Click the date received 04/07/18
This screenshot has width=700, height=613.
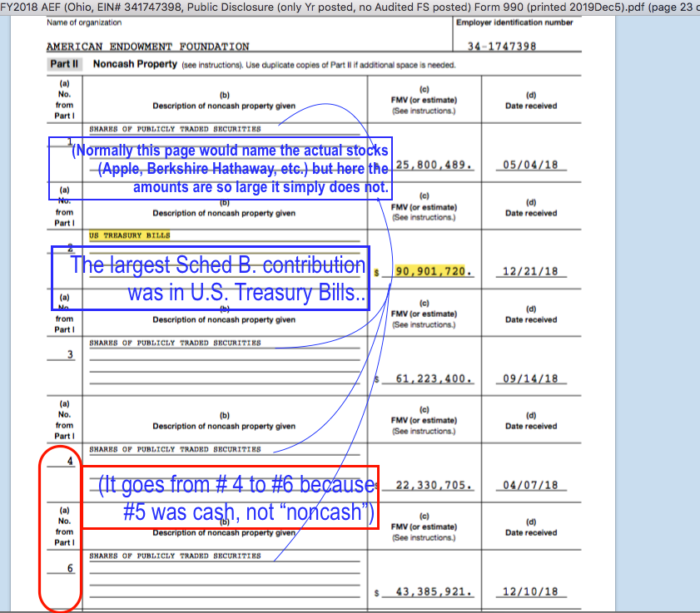coord(530,486)
